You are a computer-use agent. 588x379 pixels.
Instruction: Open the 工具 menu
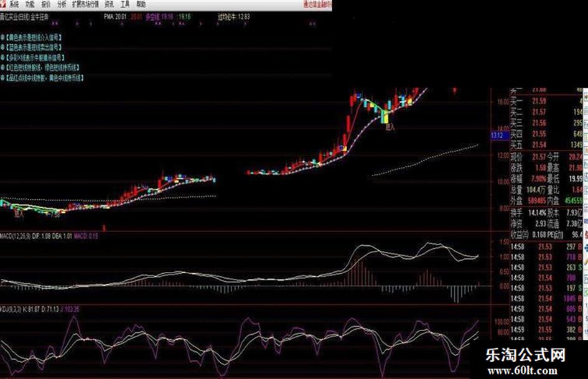tap(125, 4)
